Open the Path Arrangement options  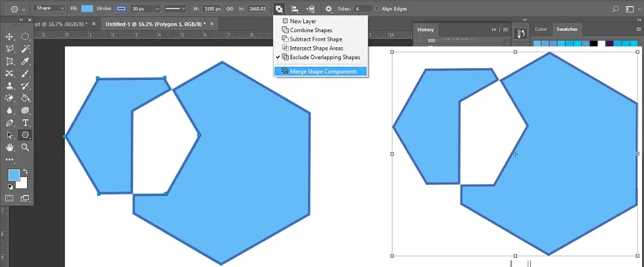[x=311, y=9]
